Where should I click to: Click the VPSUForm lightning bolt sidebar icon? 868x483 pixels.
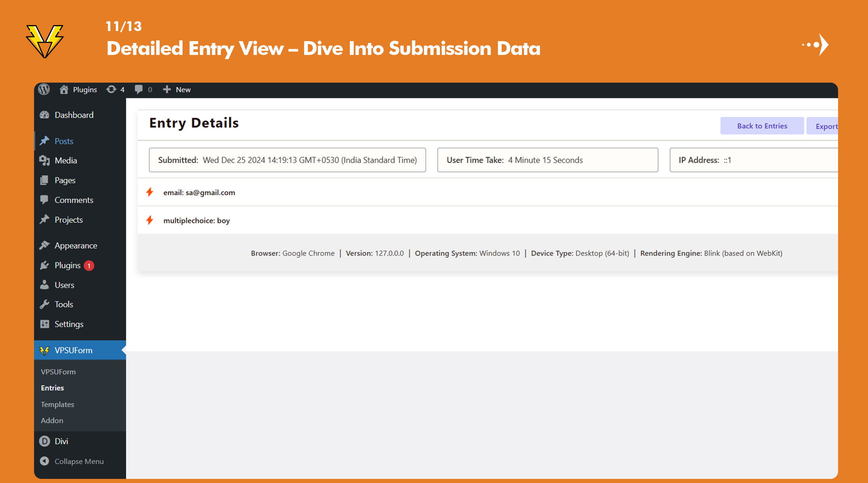tap(45, 350)
